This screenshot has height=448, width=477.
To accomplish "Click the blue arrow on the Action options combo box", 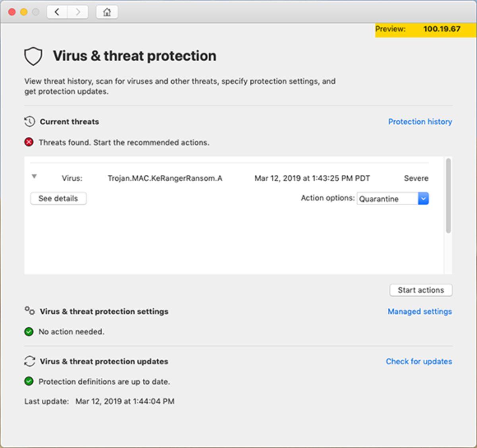I will (x=423, y=199).
